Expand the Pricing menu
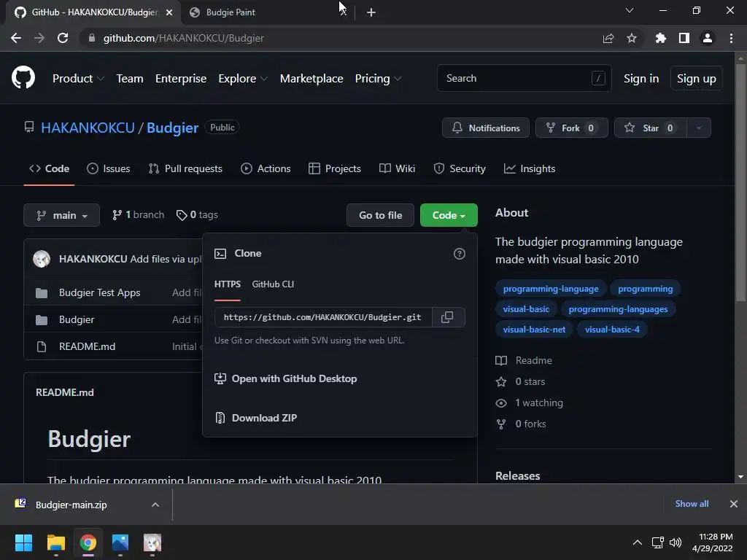The height and width of the screenshot is (560, 747). tap(379, 79)
